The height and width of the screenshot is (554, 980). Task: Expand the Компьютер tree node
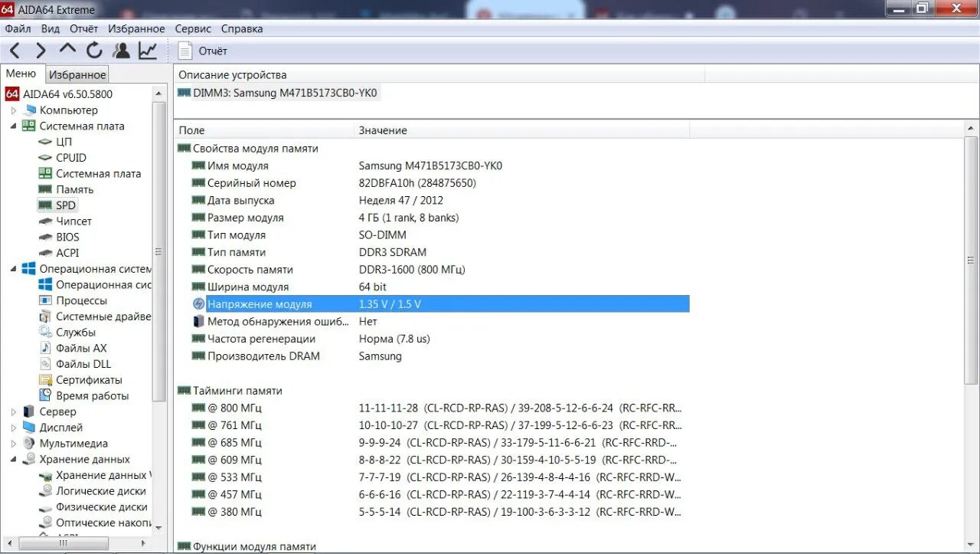pos(14,110)
